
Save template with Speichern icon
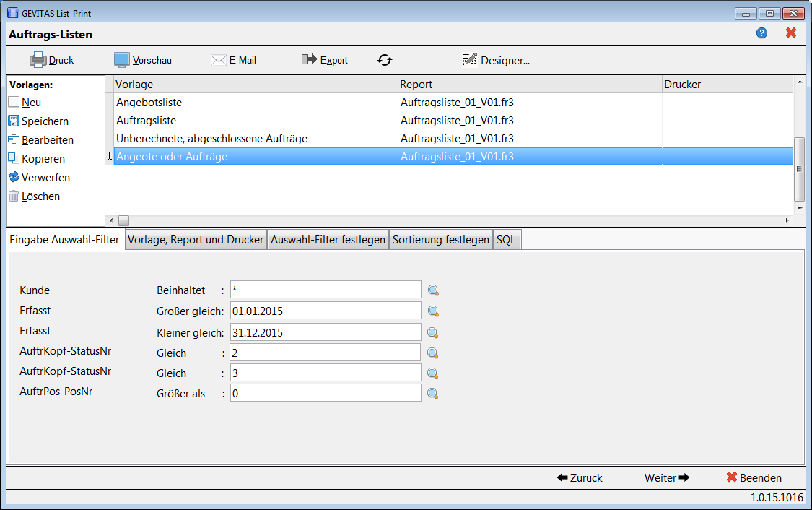14,121
